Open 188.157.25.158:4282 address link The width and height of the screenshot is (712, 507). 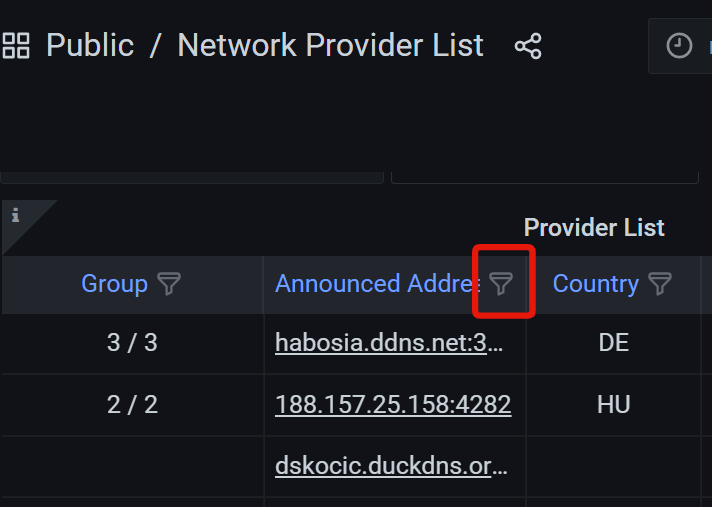pyautogui.click(x=393, y=404)
